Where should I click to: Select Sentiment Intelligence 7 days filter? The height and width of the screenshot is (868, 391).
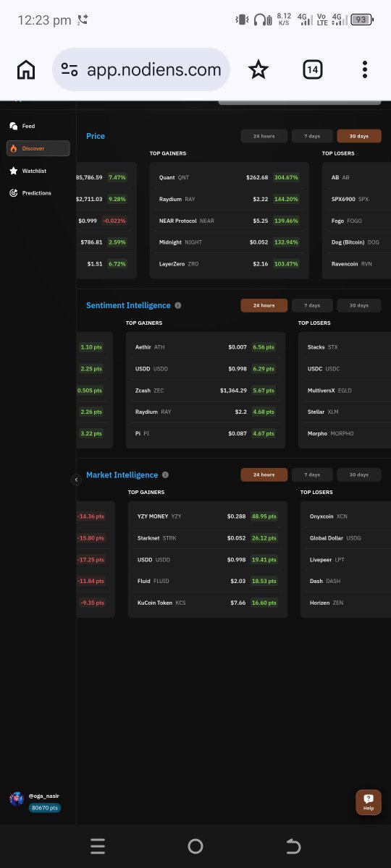coord(312,305)
